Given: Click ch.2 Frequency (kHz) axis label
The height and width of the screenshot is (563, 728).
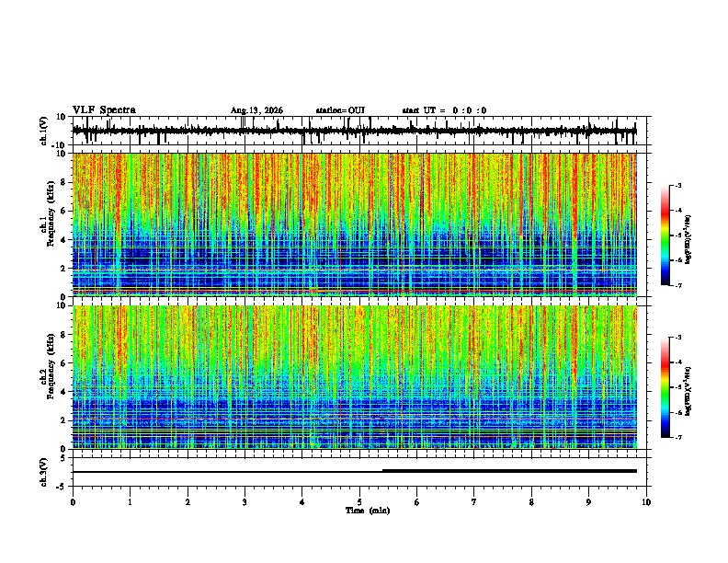Looking at the screenshot, I should tap(51, 373).
